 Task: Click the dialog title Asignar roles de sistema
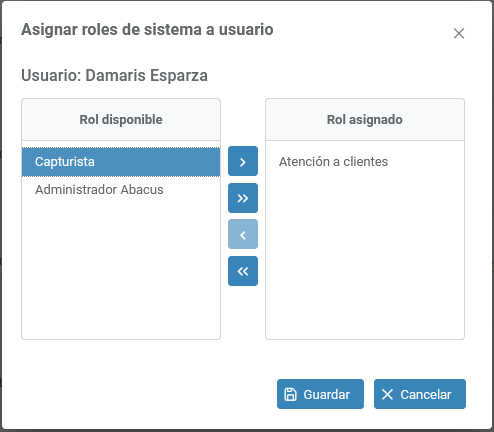point(147,30)
